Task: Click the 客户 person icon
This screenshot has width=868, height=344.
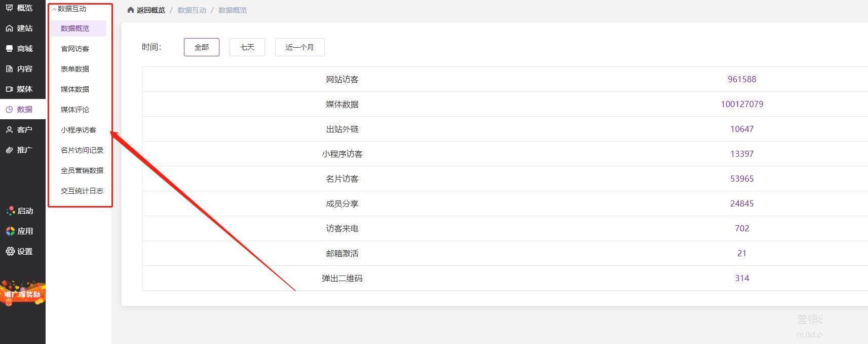Action: click(x=10, y=130)
